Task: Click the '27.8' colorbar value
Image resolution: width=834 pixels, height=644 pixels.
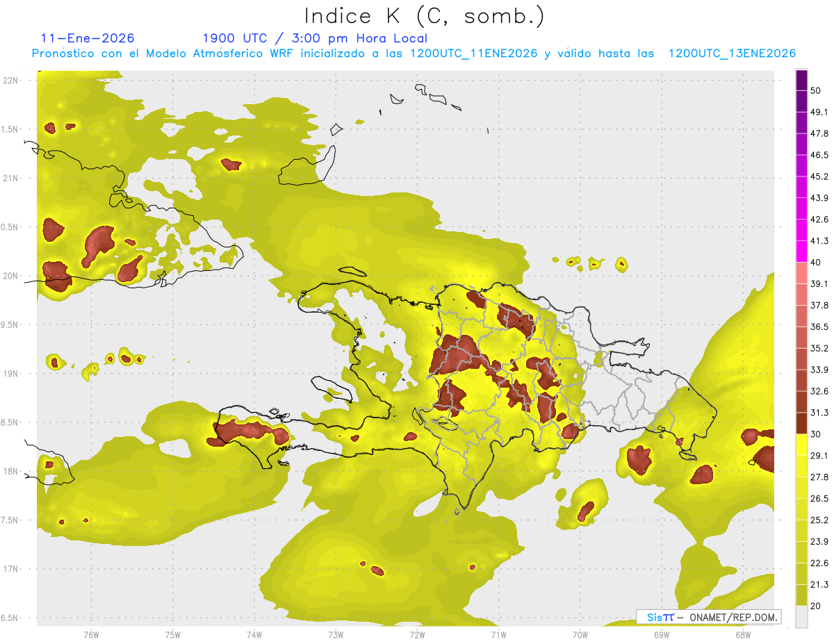Action: pos(819,477)
